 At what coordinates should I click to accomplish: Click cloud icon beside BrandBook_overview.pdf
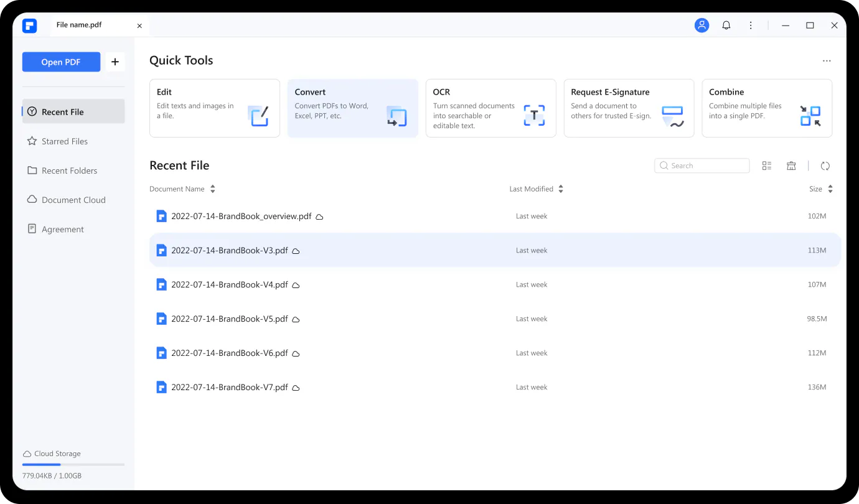coord(319,217)
